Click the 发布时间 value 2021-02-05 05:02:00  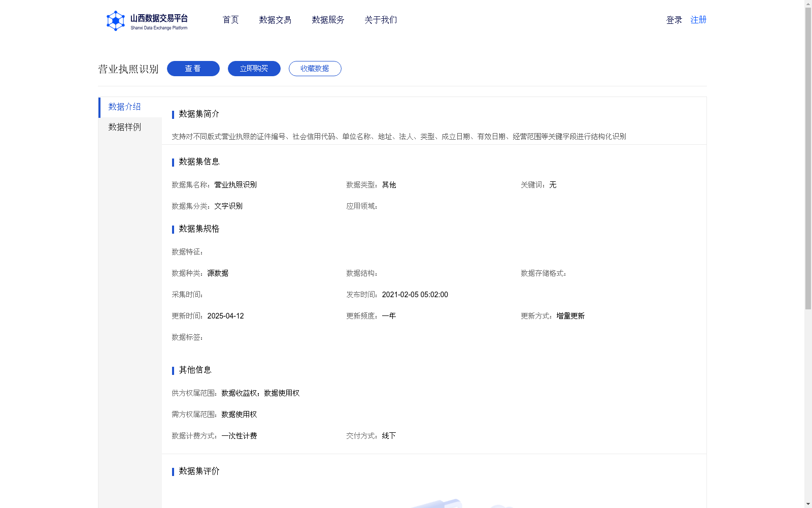pos(415,295)
